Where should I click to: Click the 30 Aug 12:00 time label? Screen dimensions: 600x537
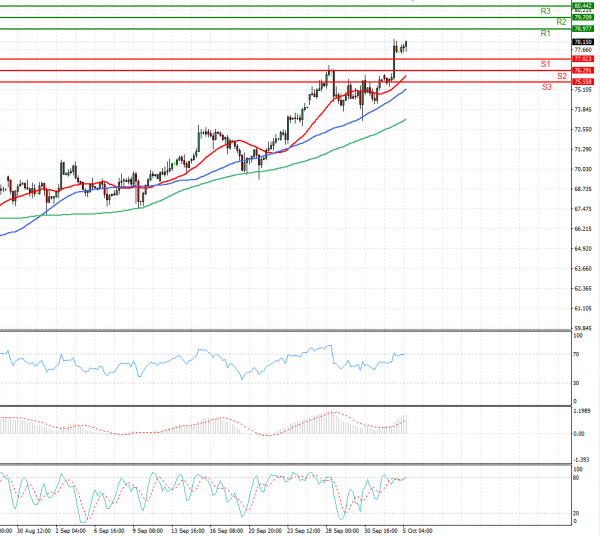pos(34,531)
